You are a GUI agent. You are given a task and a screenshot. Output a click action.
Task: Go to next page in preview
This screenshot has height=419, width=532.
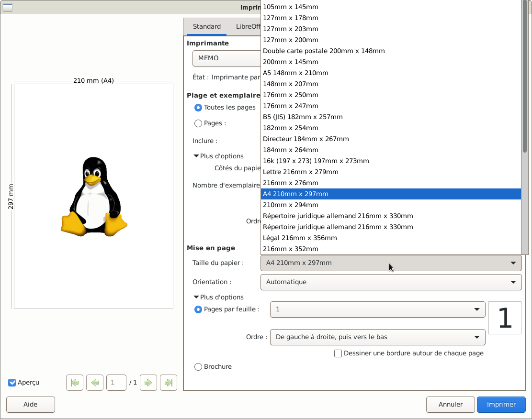coord(148,383)
